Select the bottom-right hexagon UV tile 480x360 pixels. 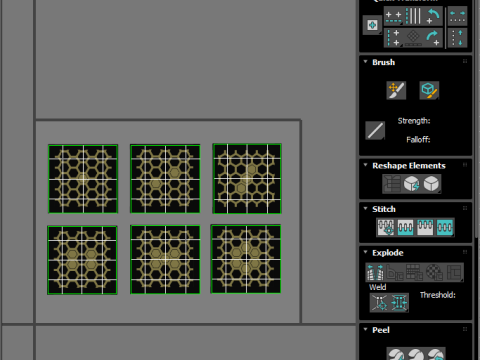click(246, 259)
